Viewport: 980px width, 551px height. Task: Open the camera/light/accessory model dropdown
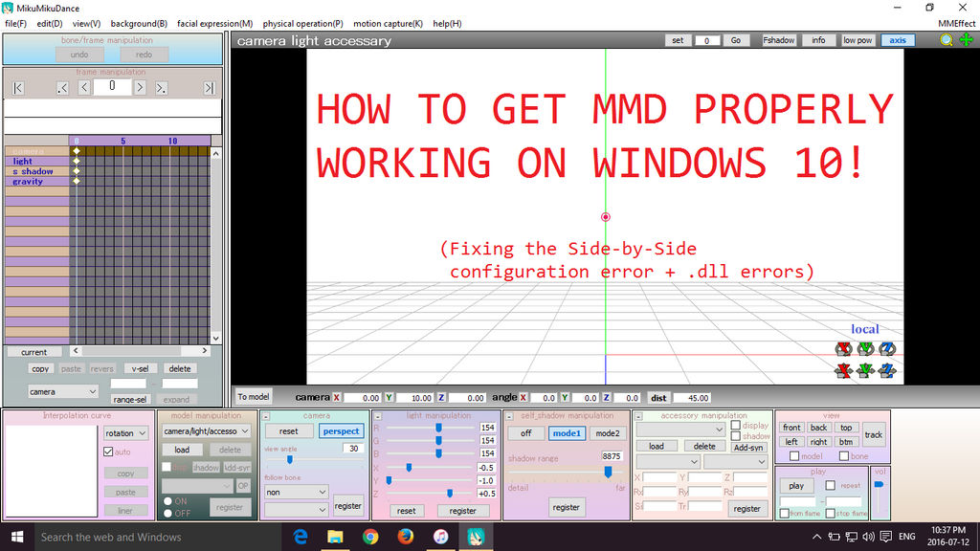click(206, 431)
